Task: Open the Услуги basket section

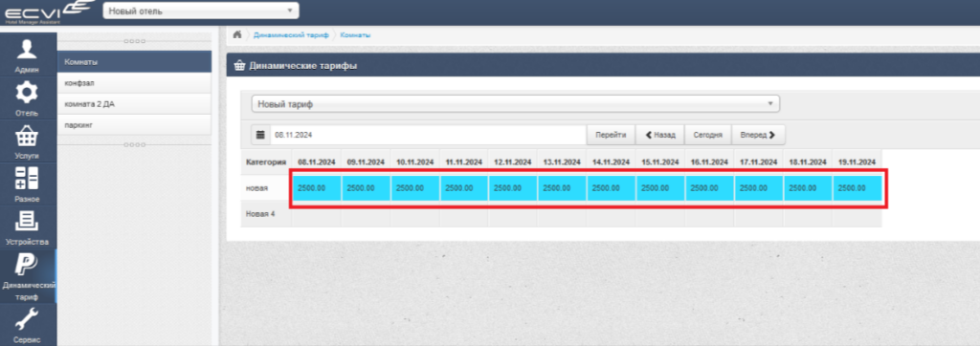Action: (28, 141)
